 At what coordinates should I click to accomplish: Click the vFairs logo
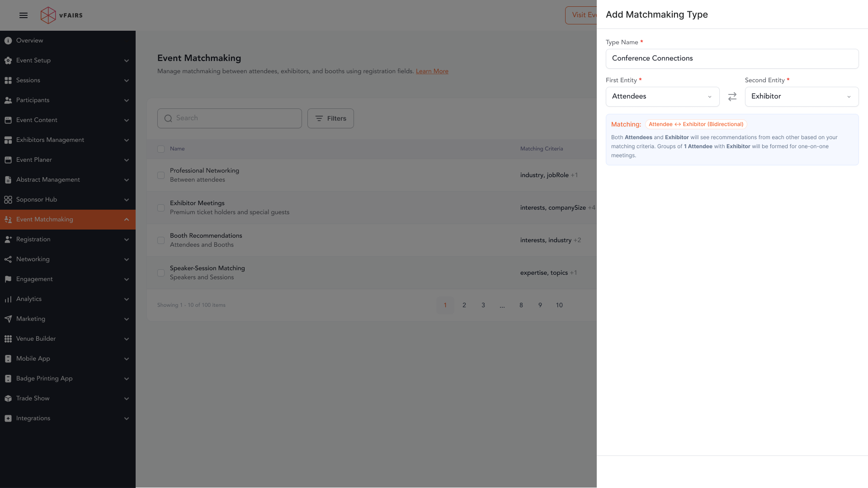(x=61, y=15)
